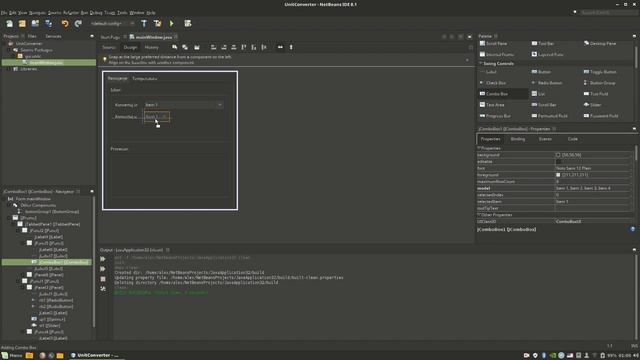Rerun the output with top arrow icon
This screenshot has height=360, width=640.
point(103,259)
